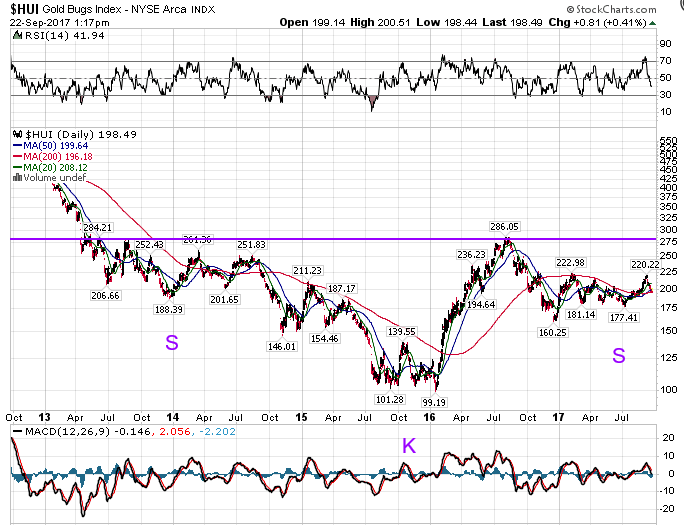Select the '17' year marker on the time axis
Viewport: 684px width, 525px height.
coord(560,415)
